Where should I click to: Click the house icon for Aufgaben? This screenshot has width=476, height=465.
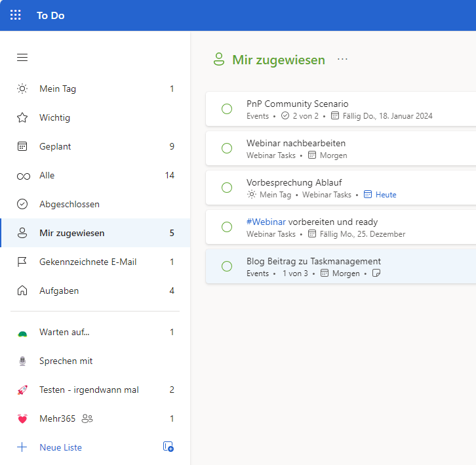[x=22, y=291]
